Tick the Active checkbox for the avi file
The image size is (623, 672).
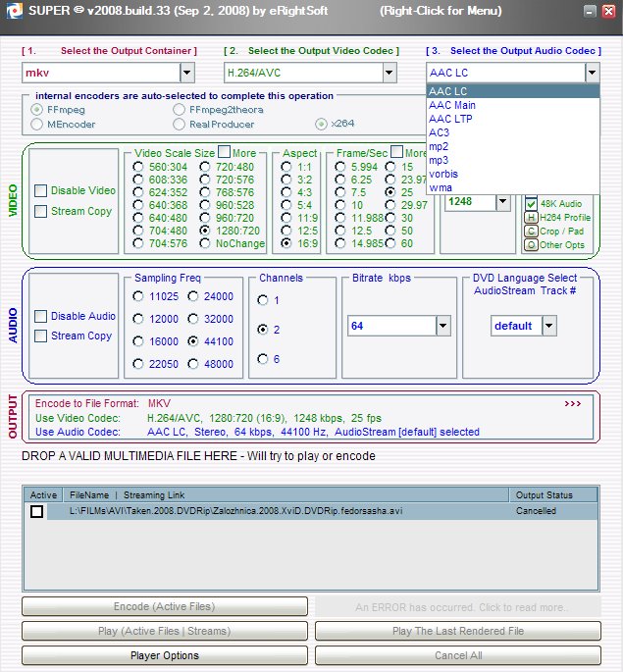(37, 511)
